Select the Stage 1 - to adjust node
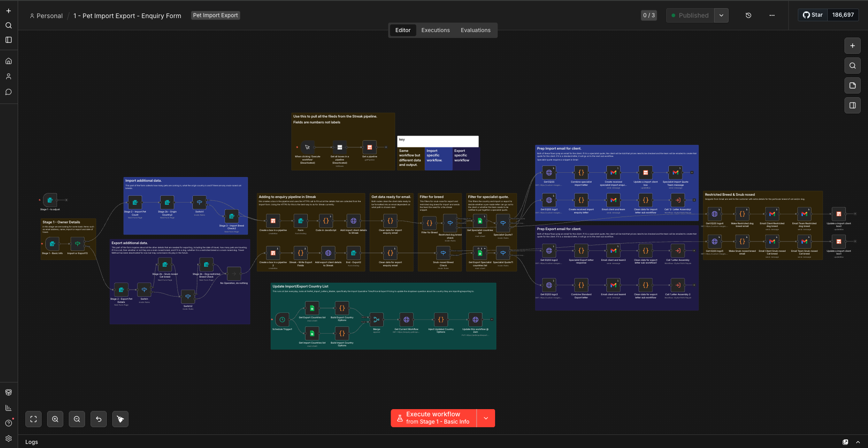This screenshot has height=448, width=868. (x=50, y=200)
